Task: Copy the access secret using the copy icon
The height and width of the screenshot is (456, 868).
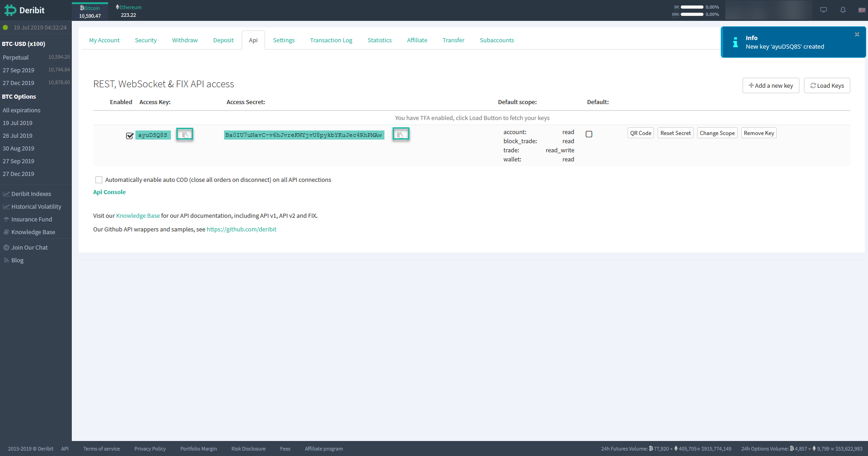Action: (x=400, y=134)
